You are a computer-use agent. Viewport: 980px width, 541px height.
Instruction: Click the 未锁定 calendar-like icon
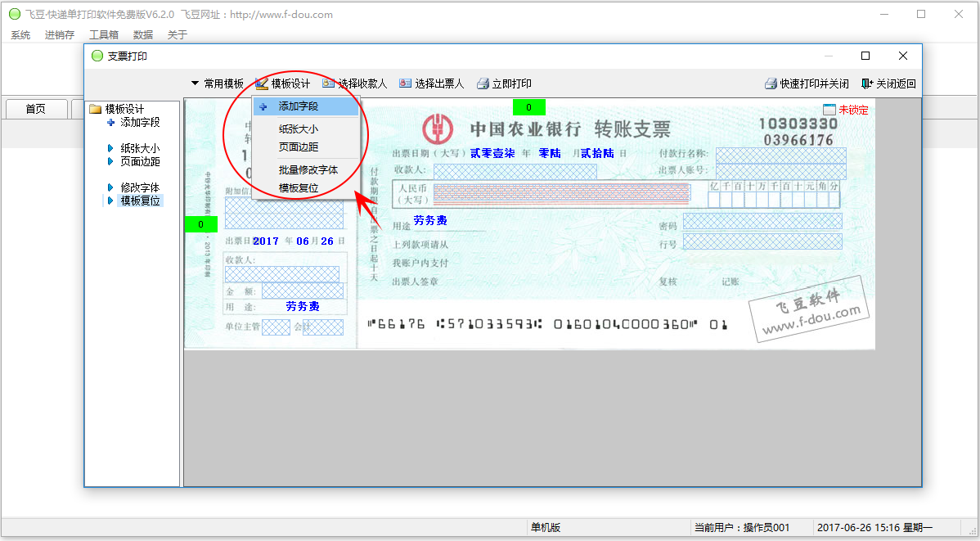click(829, 110)
